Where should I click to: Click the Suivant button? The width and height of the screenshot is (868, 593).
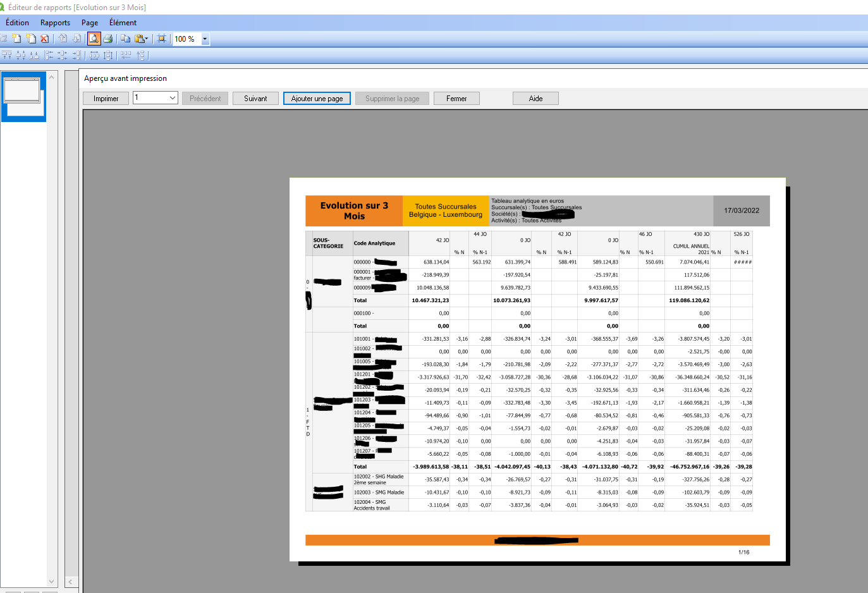point(255,98)
